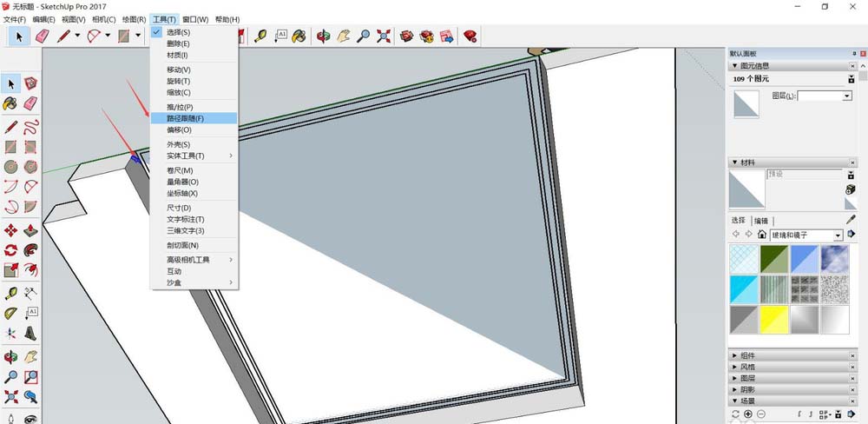868x424 pixels.
Task: Activate the Axes tool in the left toolbar
Action: (x=10, y=333)
